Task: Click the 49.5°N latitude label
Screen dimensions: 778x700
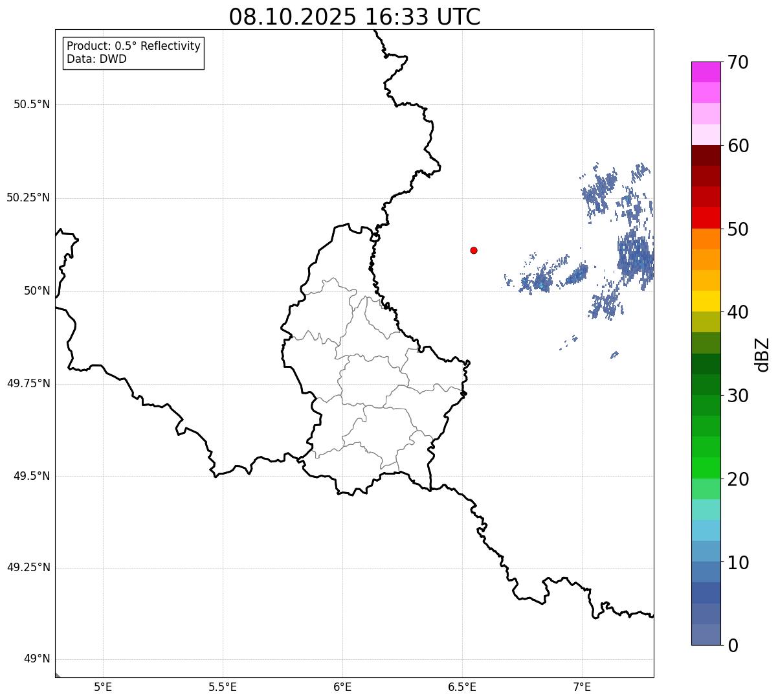Action: [32, 476]
